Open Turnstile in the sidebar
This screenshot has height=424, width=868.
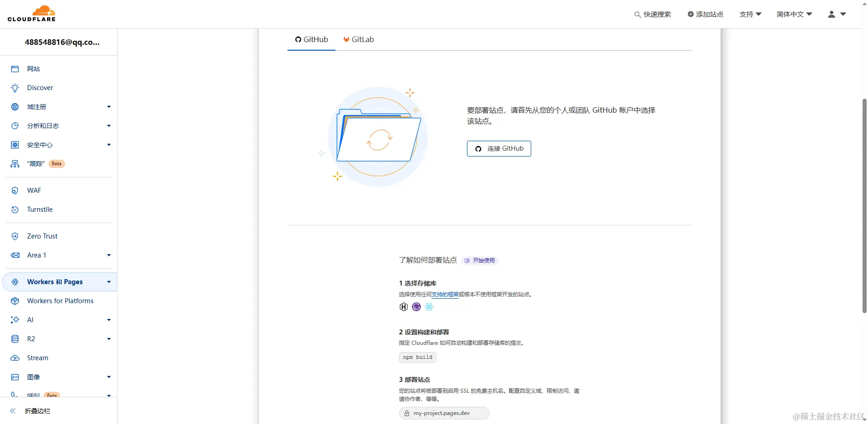tap(40, 210)
